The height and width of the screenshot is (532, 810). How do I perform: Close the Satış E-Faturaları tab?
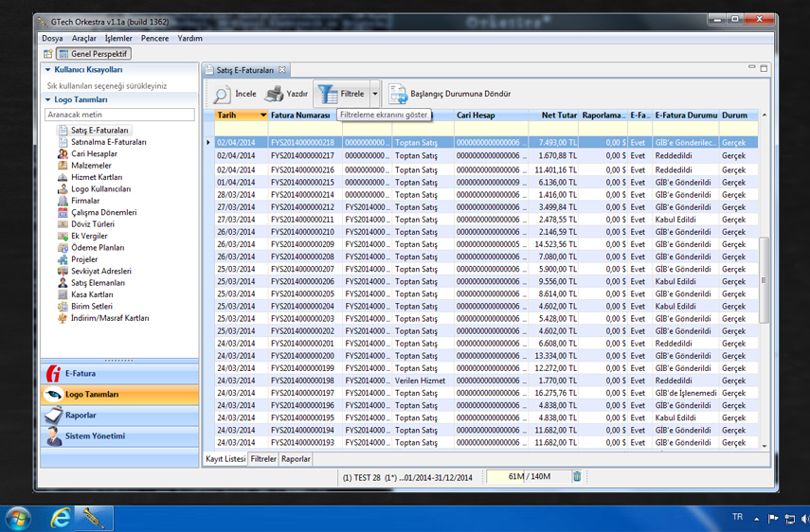click(x=282, y=70)
